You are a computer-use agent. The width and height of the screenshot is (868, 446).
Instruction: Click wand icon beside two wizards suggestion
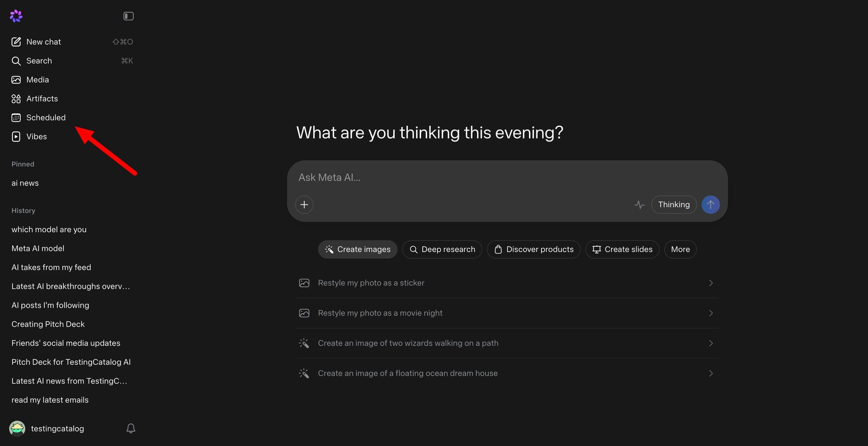pyautogui.click(x=304, y=343)
